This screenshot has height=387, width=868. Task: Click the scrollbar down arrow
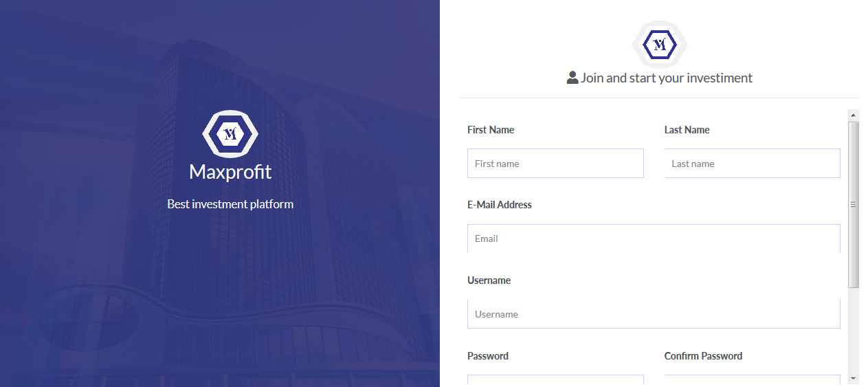click(x=854, y=378)
